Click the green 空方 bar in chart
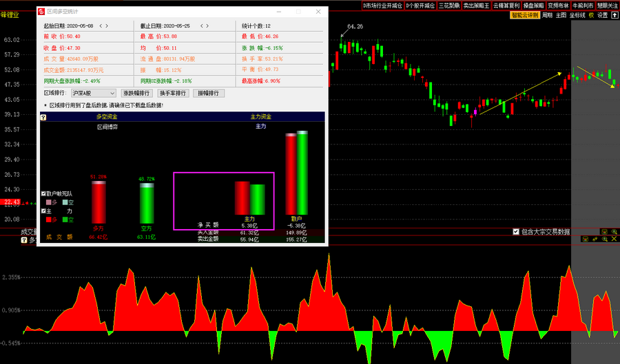Viewport: 620px width, 364px height. click(x=147, y=203)
